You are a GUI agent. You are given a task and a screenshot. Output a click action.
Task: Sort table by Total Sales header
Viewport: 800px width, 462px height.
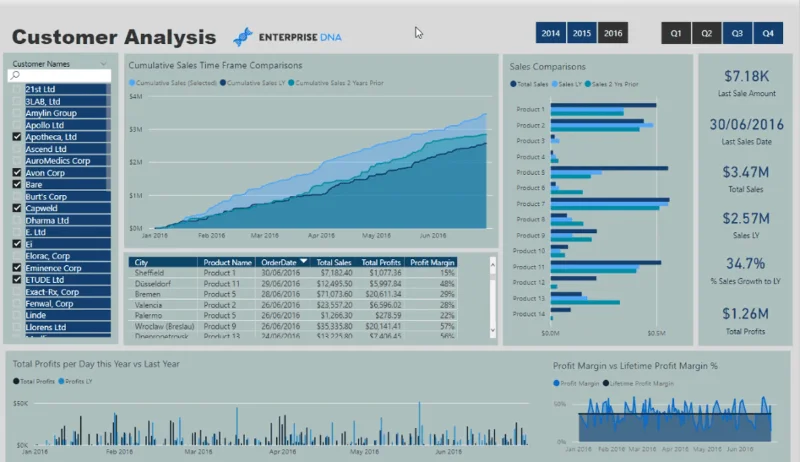click(334, 262)
